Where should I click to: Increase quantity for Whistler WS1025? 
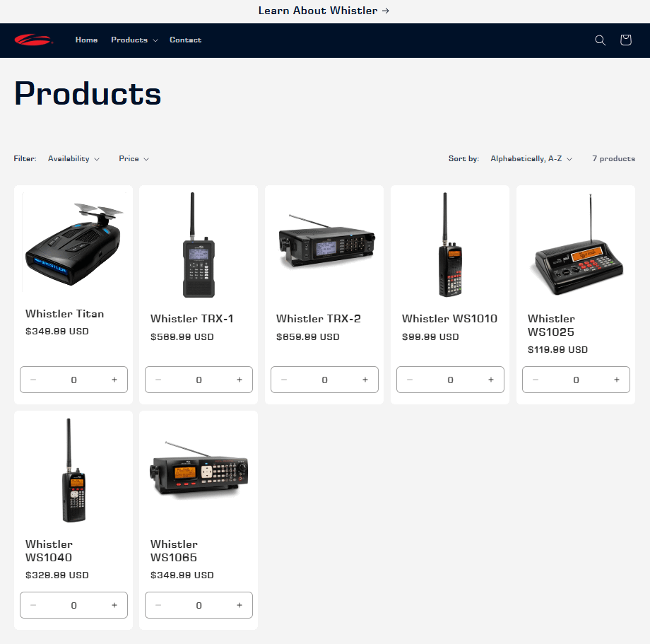(x=617, y=380)
